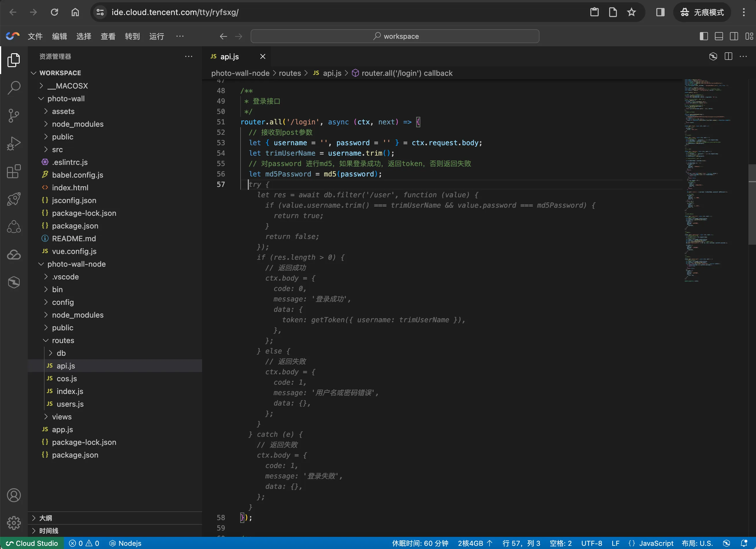The height and width of the screenshot is (549, 756).
Task: Toggle secondary side bar visibility
Action: tap(734, 36)
